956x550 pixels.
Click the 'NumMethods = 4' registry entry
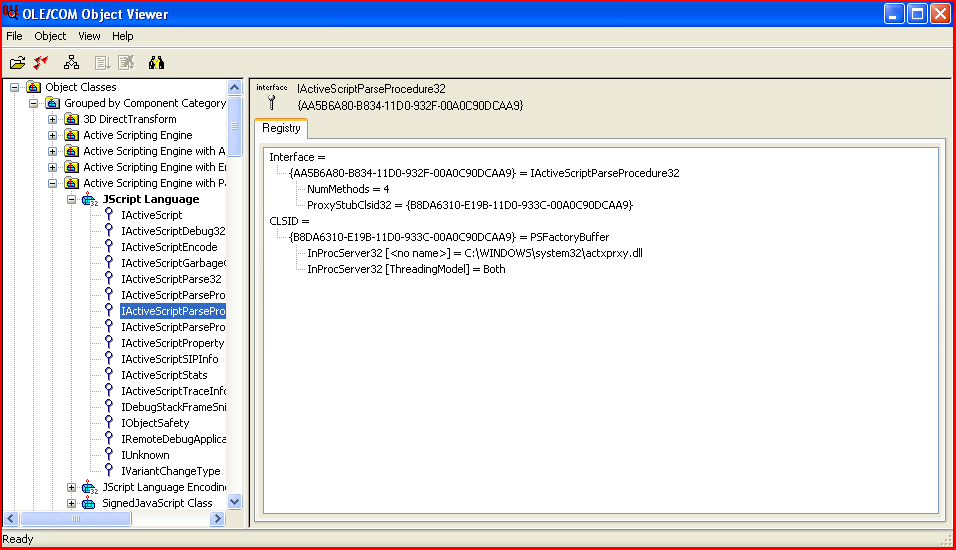coord(348,189)
